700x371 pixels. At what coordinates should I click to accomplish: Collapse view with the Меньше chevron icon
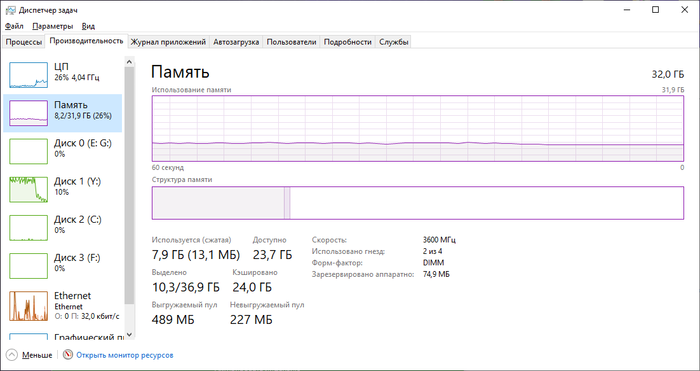click(x=12, y=355)
